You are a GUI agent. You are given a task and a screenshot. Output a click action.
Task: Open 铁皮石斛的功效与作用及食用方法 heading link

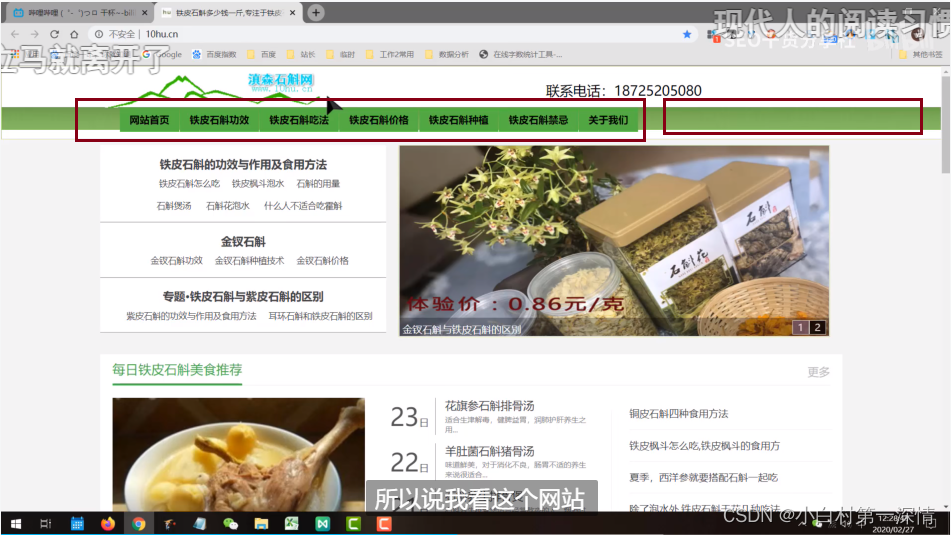[243, 164]
